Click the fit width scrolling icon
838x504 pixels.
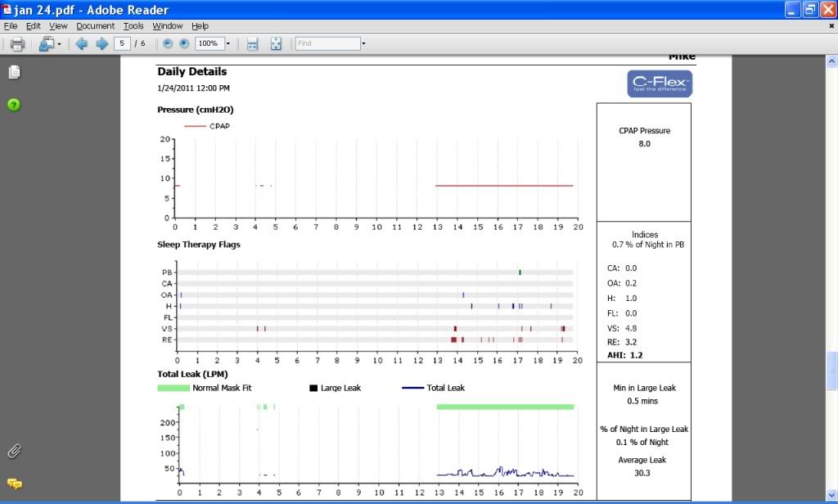tap(253, 43)
